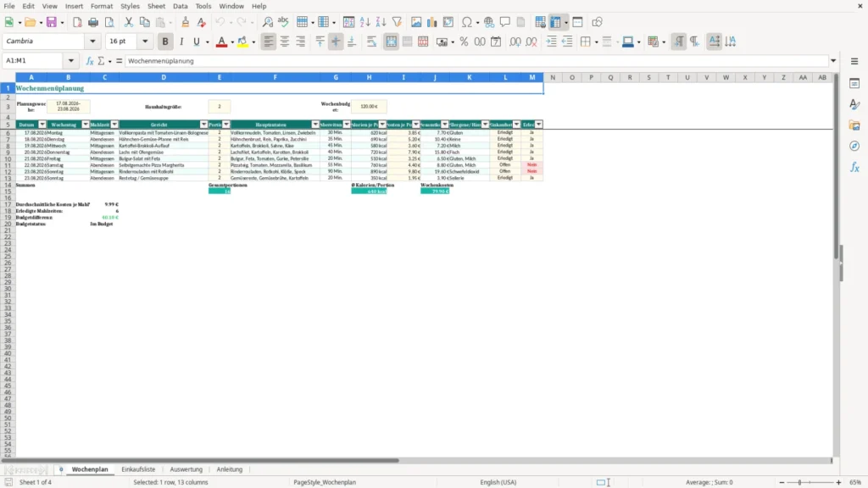The image size is (868, 488).
Task: Switch to the Anleitung sheet tab
Action: coord(230,469)
